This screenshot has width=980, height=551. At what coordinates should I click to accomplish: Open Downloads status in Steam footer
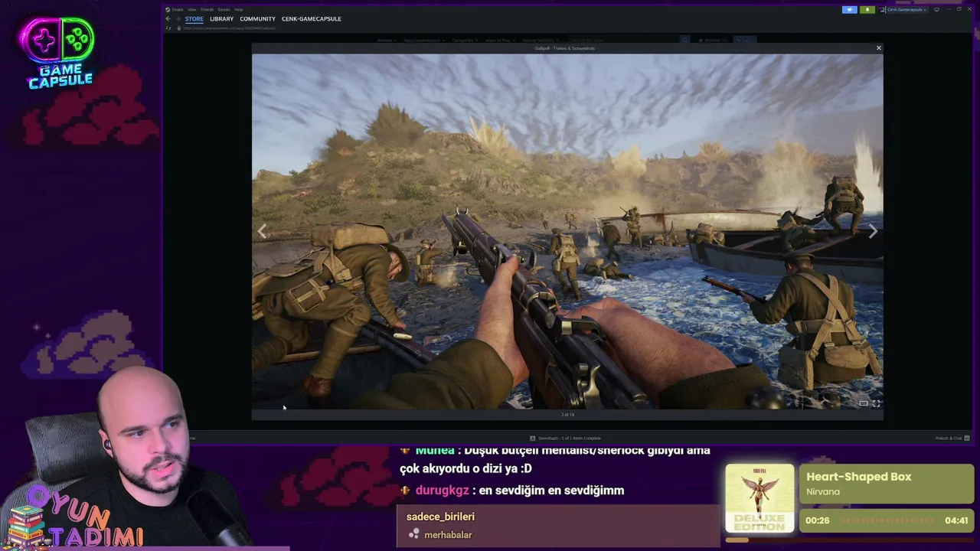pos(565,438)
